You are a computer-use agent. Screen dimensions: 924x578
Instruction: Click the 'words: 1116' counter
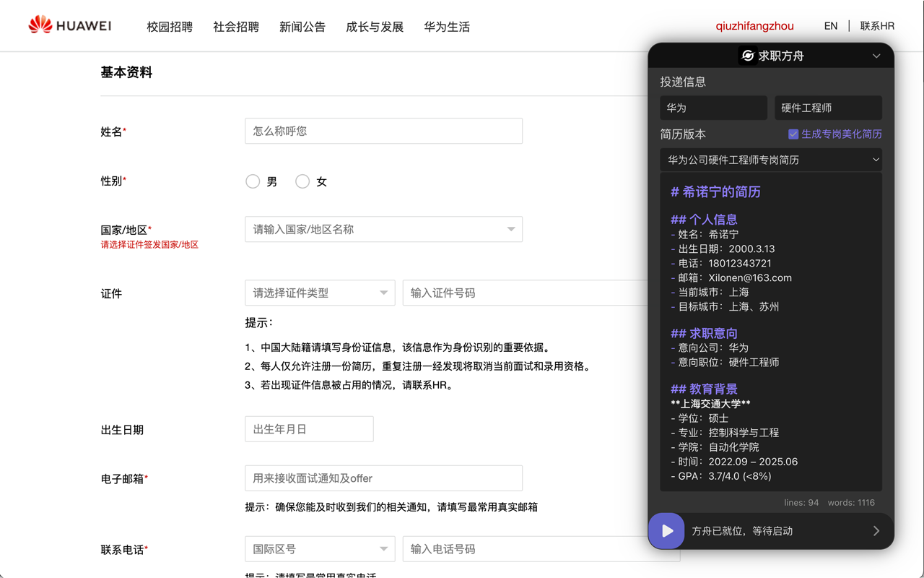(x=851, y=503)
